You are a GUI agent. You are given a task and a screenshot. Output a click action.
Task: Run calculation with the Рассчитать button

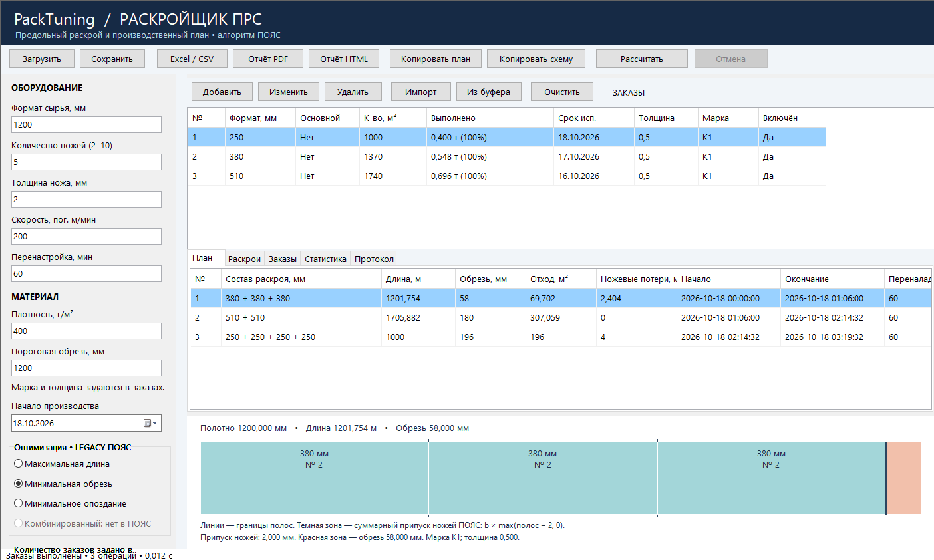pos(642,59)
